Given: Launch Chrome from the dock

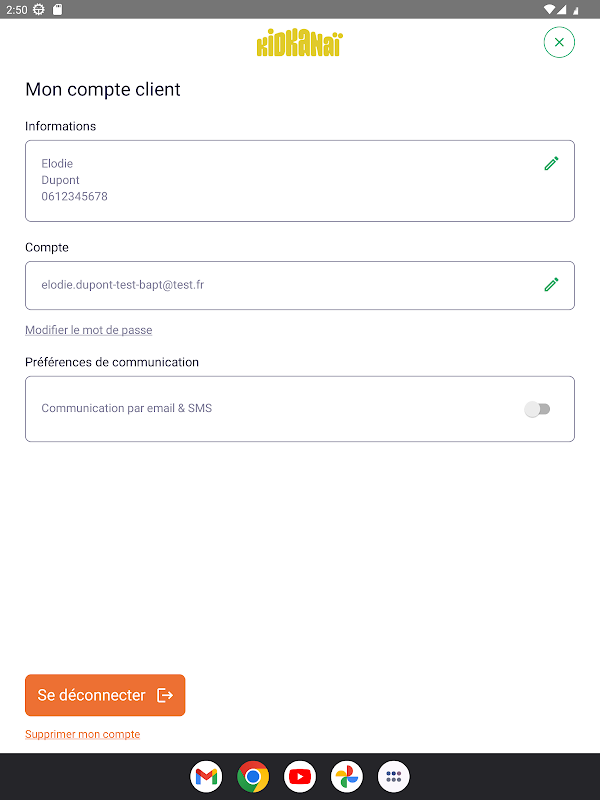Looking at the screenshot, I should tap(253, 776).
